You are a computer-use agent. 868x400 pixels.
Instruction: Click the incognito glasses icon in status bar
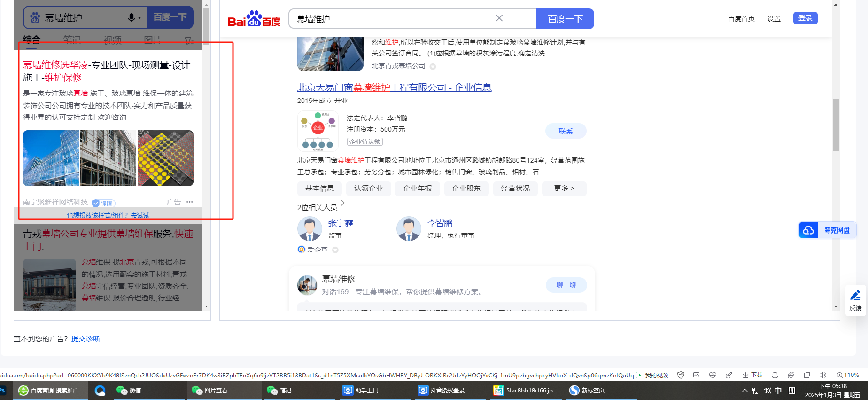(x=775, y=375)
